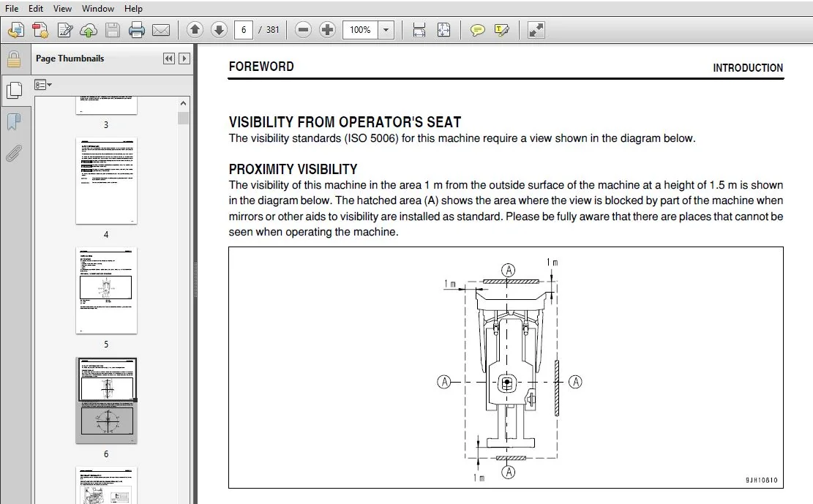Screen dimensions: 813x504
Task: Select page 3 thumbnail
Action: tap(106, 105)
